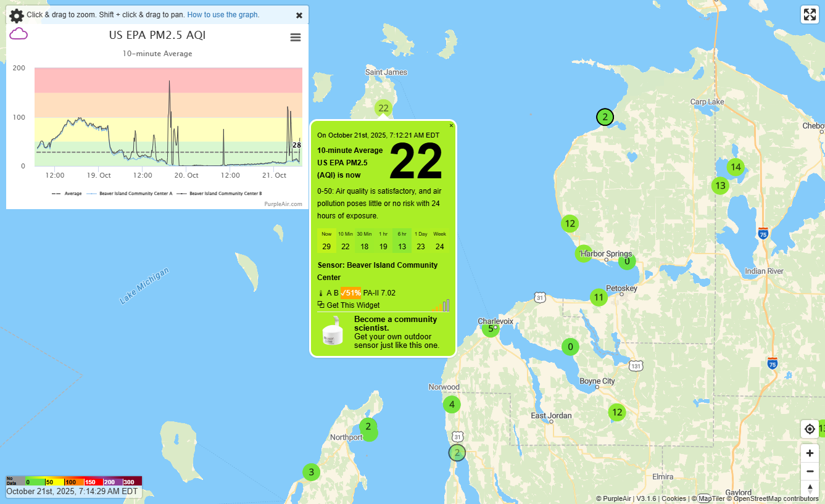
Task: Enter fullscreen map mode
Action: click(809, 15)
